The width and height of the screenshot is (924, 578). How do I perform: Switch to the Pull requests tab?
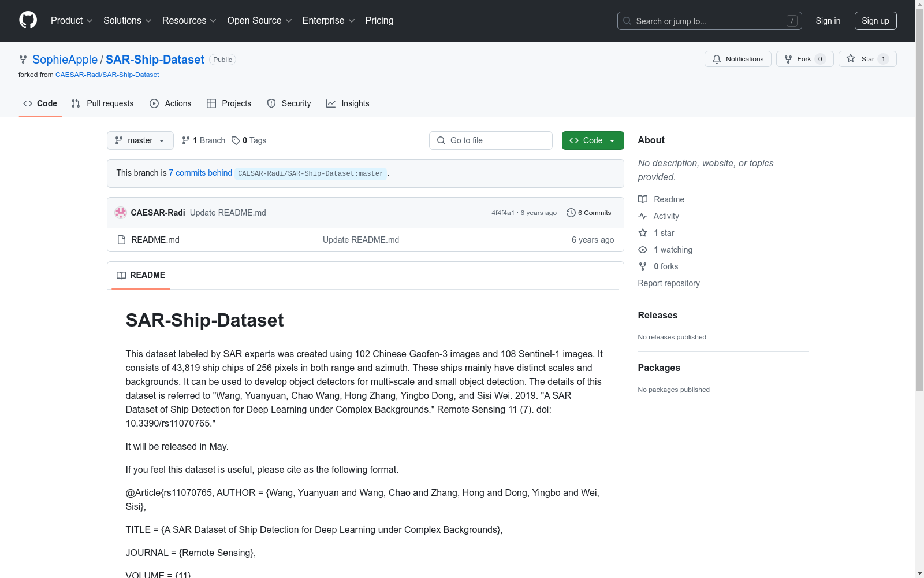[x=103, y=103]
